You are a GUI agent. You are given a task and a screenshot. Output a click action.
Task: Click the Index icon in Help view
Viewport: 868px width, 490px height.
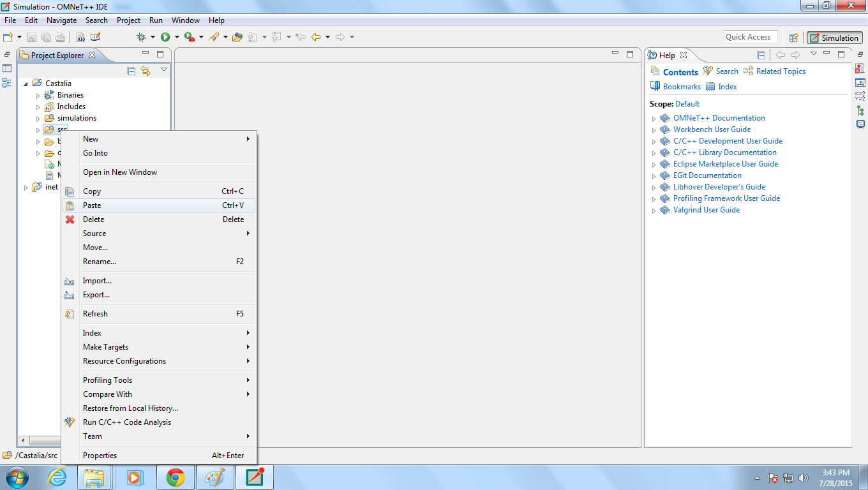(710, 86)
